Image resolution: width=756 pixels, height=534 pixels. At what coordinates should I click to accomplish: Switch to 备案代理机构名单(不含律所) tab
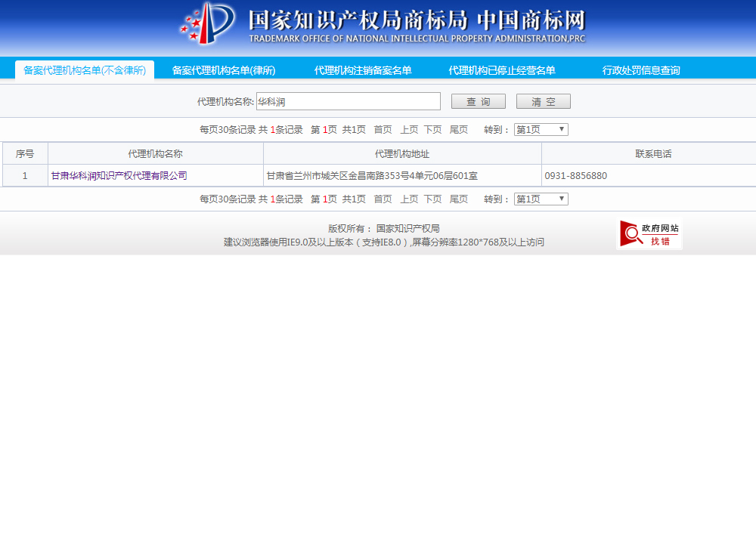point(85,70)
